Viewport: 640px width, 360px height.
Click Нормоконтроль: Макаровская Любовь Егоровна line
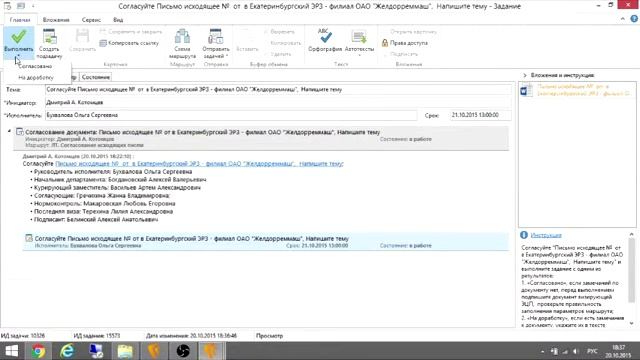pos(104,203)
